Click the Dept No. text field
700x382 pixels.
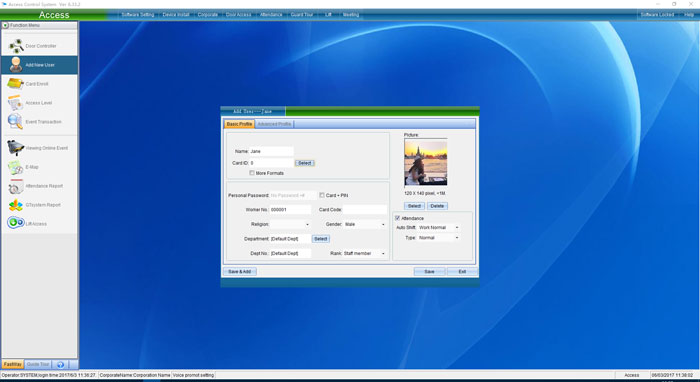[290, 253]
